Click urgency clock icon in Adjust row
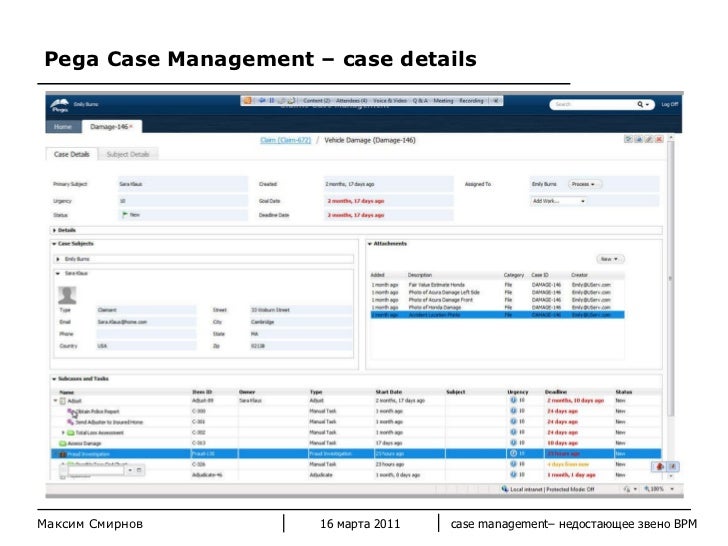 pyautogui.click(x=514, y=400)
